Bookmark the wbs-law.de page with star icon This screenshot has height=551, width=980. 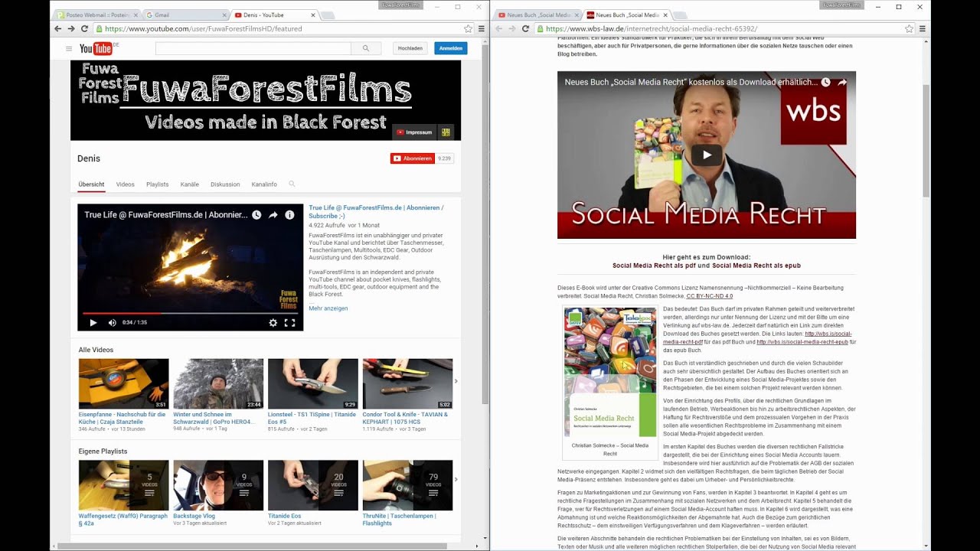click(909, 28)
